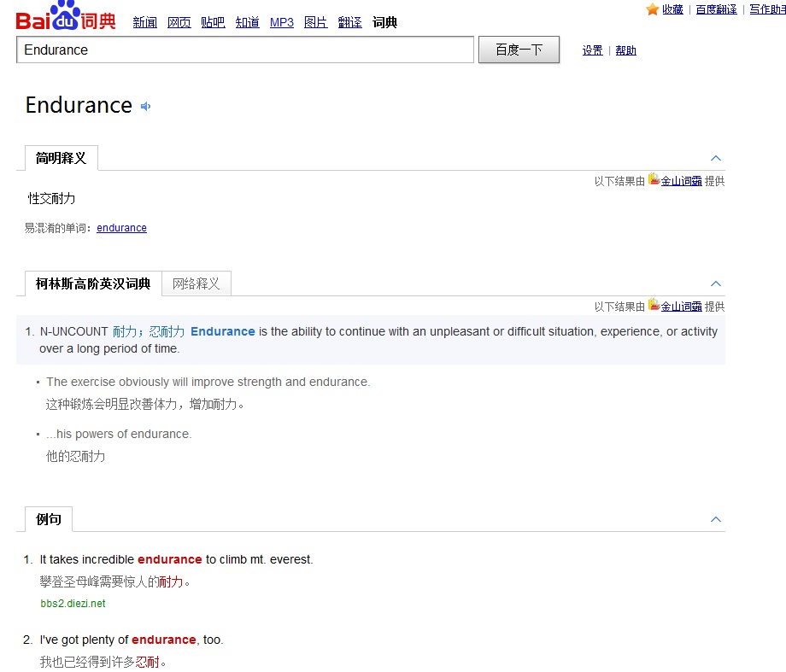Click 'It takes incredible endurance' example sentence
Image resolution: width=786 pixels, height=672 pixels.
coord(176,559)
